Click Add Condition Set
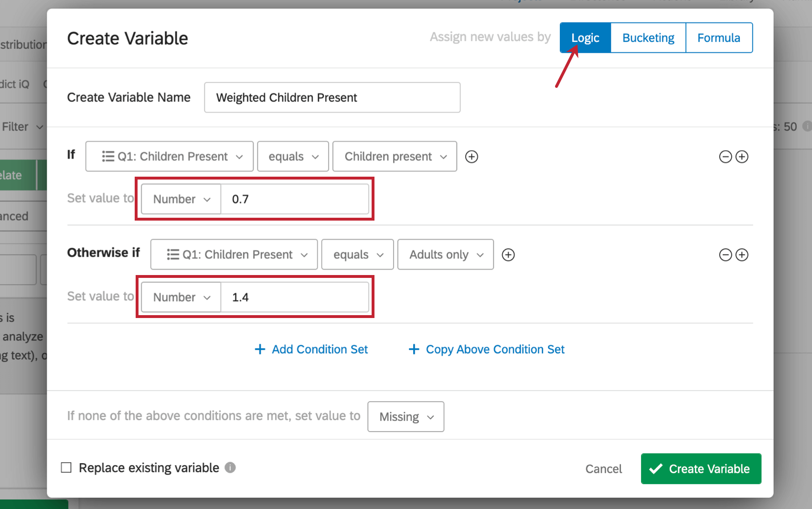Viewport: 812px width, 509px height. 311,349
